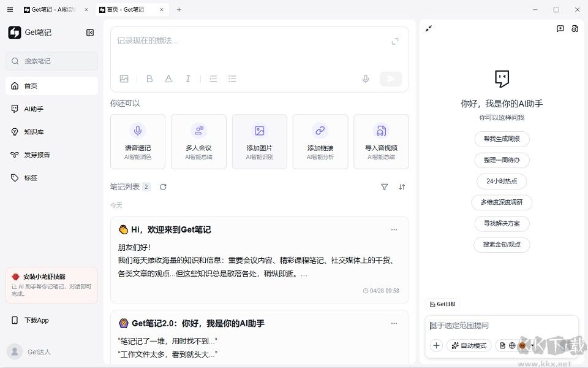The height and width of the screenshot is (368, 588).
Task: Click 下载App in sidebar
Action: pyautogui.click(x=51, y=320)
